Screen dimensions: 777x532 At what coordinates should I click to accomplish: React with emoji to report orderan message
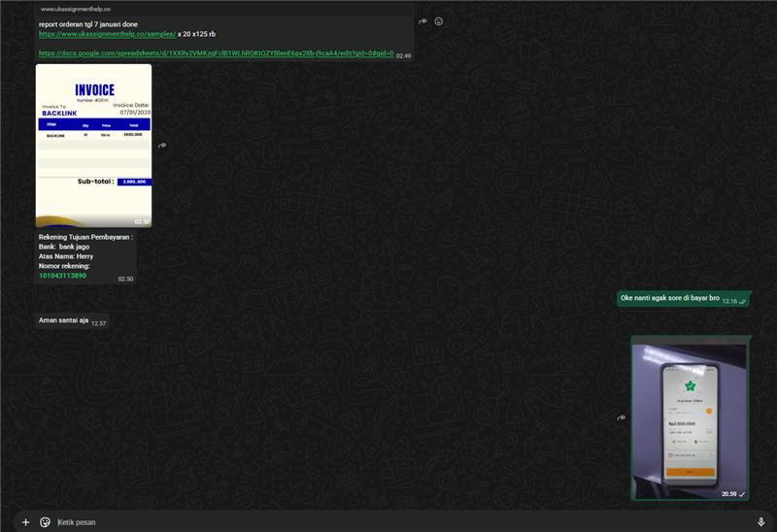pyautogui.click(x=439, y=21)
